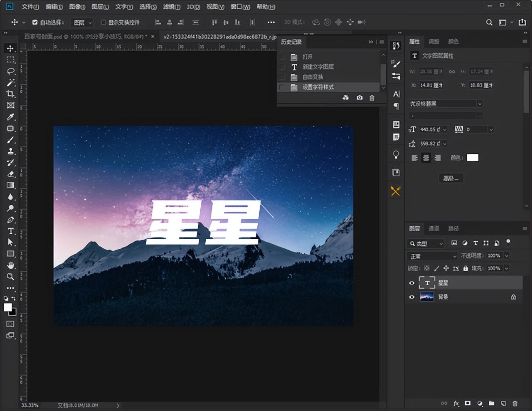
Task: Switch to the 通道 tab
Action: point(433,228)
